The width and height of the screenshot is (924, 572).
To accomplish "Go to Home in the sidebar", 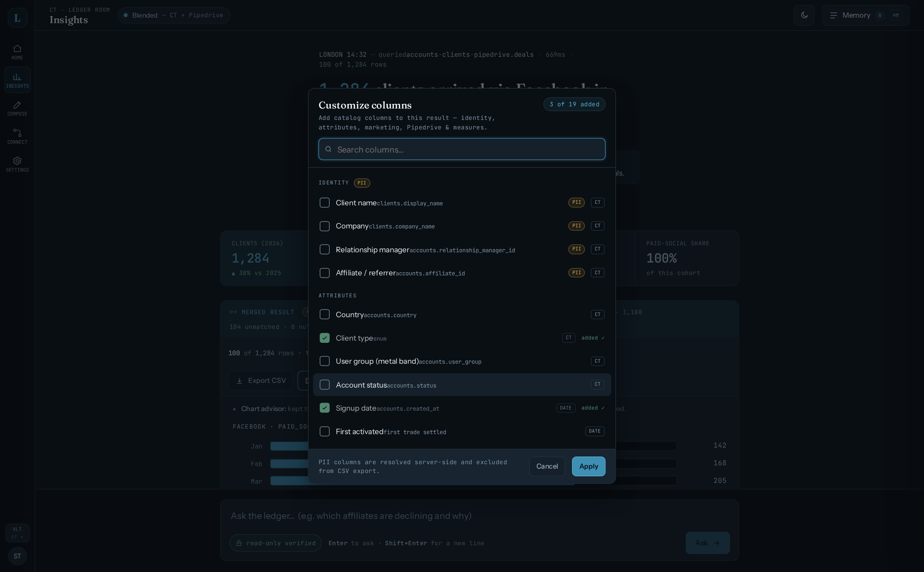I will 17,52.
